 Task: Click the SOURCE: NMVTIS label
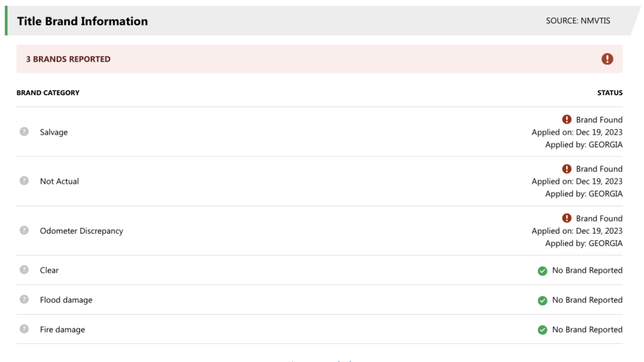click(x=578, y=21)
